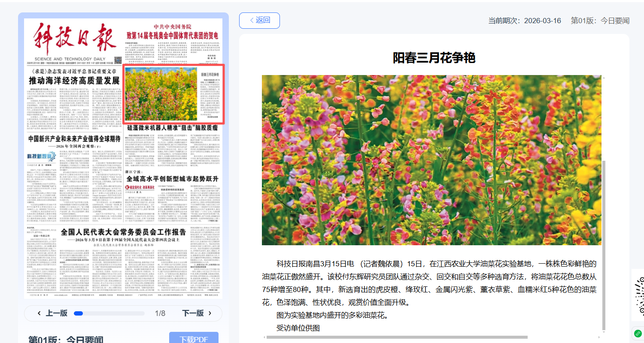Viewport: 644px width, 343px height.
Task: Click the page progress bar
Action: pyautogui.click(x=109, y=313)
